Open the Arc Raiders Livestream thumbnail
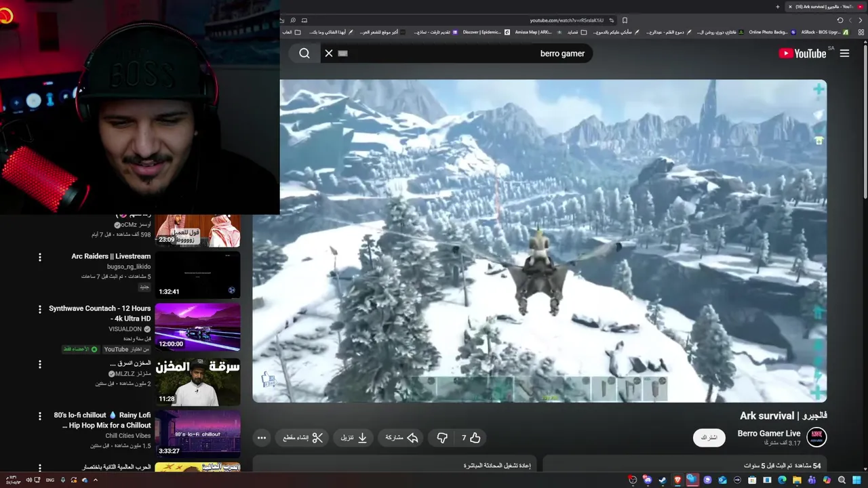 click(197, 274)
